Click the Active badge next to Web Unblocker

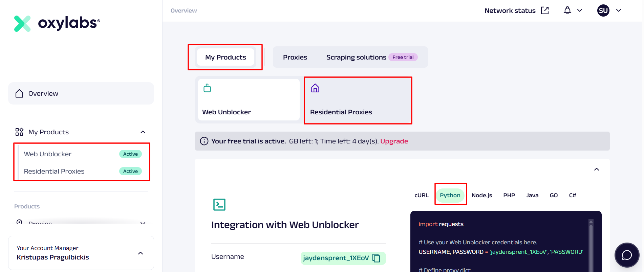pos(130,154)
